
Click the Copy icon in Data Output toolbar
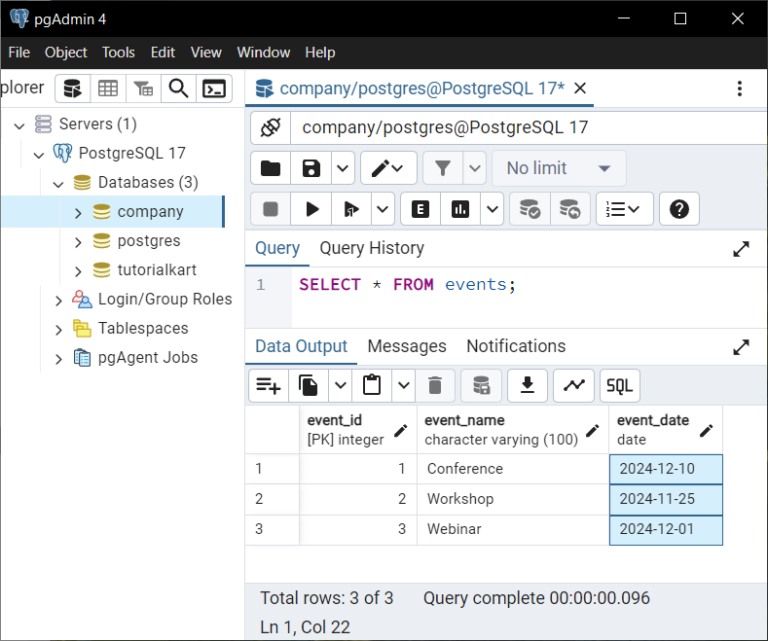(309, 385)
